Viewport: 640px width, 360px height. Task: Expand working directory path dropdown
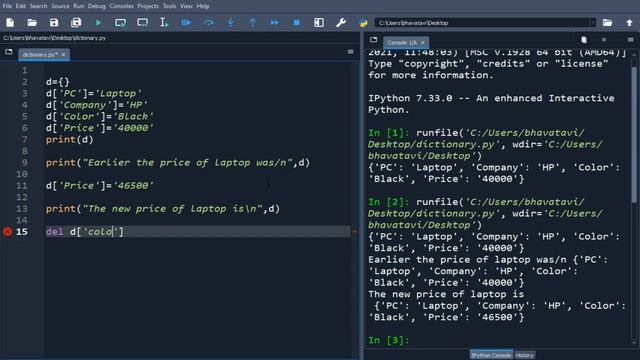[593, 23]
